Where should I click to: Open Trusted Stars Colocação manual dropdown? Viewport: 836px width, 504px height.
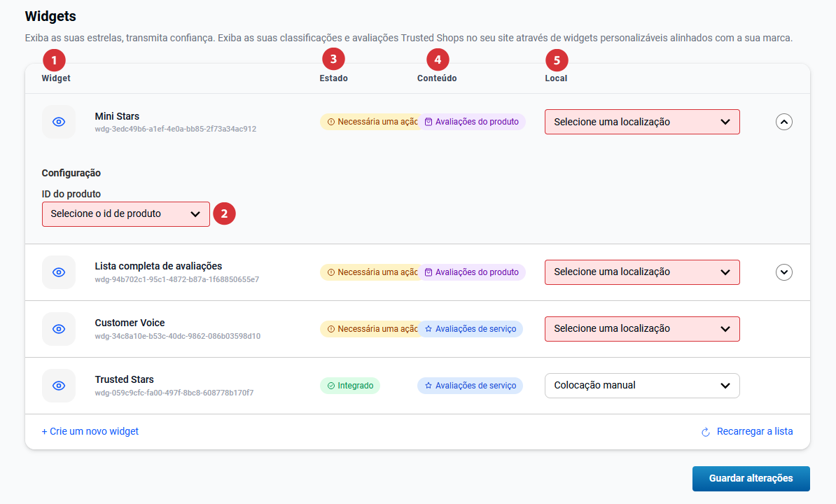(641, 386)
